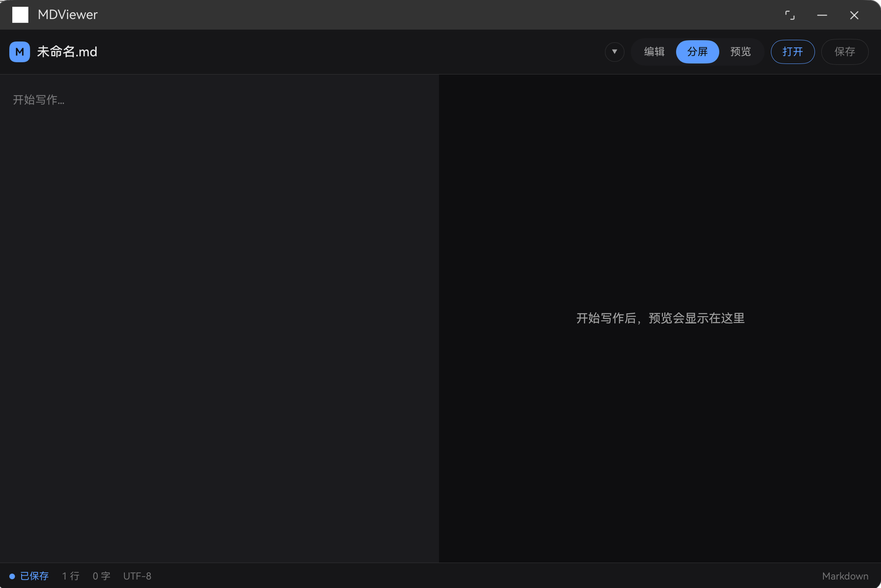Click the Markdown language label

[x=845, y=576]
